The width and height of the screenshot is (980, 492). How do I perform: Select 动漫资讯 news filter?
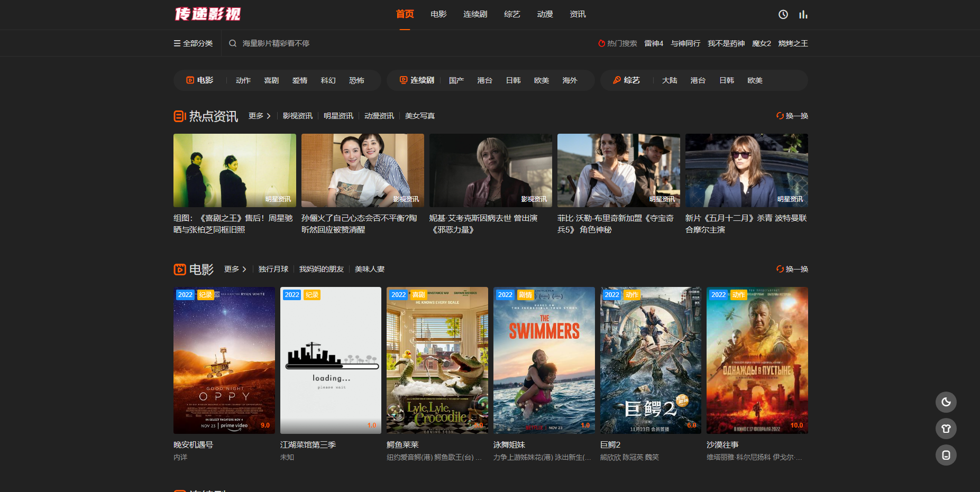[379, 116]
